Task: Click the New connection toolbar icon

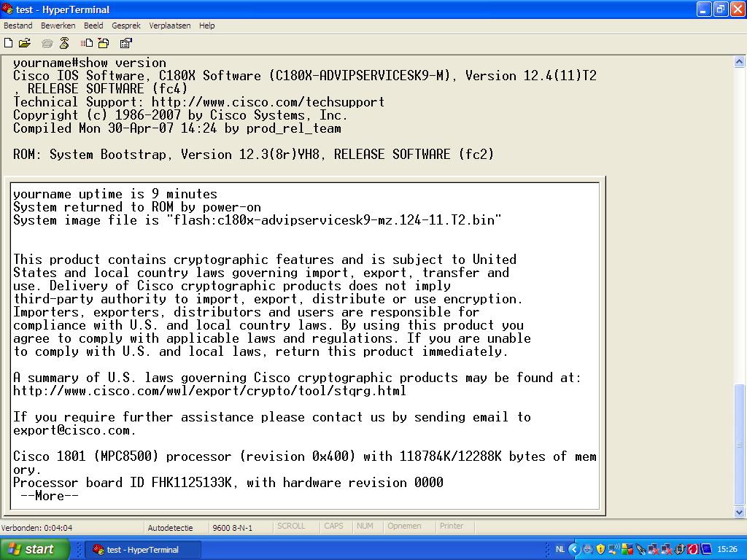Action: 9,43
